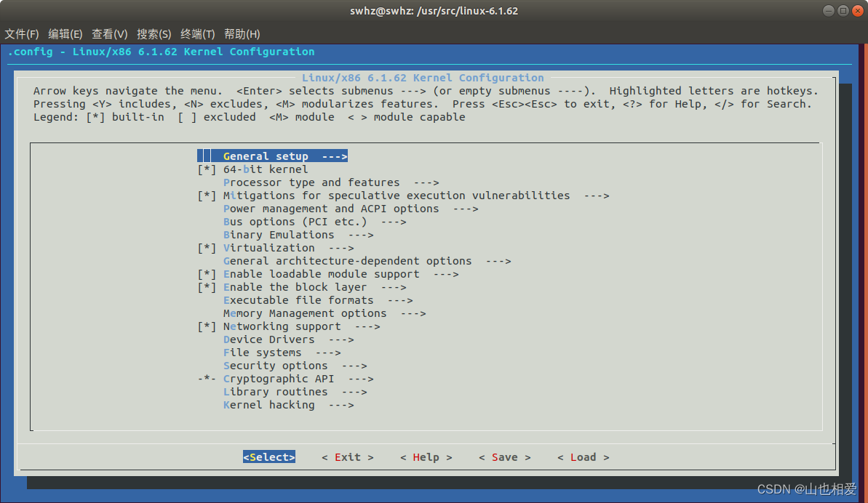868x503 pixels.
Task: Open the 查看(V) menu
Action: (110, 34)
